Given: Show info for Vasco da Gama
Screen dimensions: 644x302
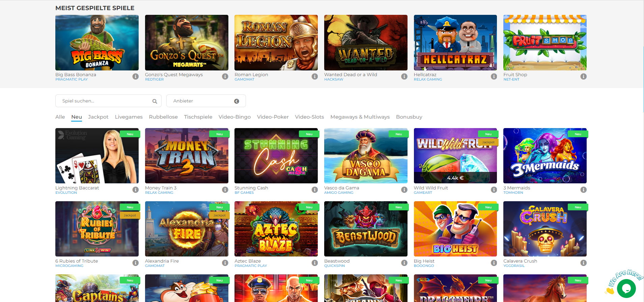Looking at the screenshot, I should [x=404, y=190].
